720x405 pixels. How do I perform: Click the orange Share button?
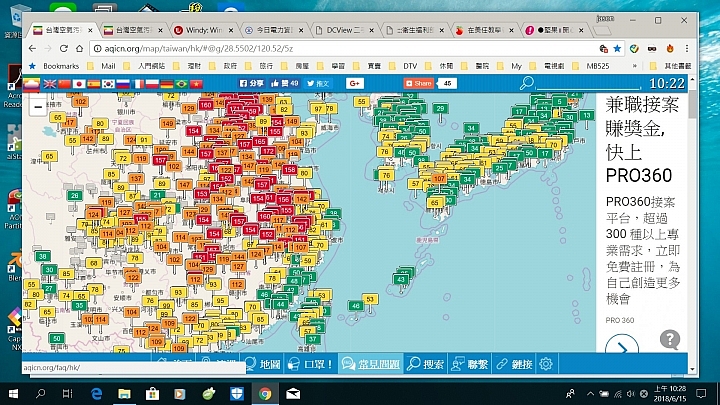coord(418,83)
